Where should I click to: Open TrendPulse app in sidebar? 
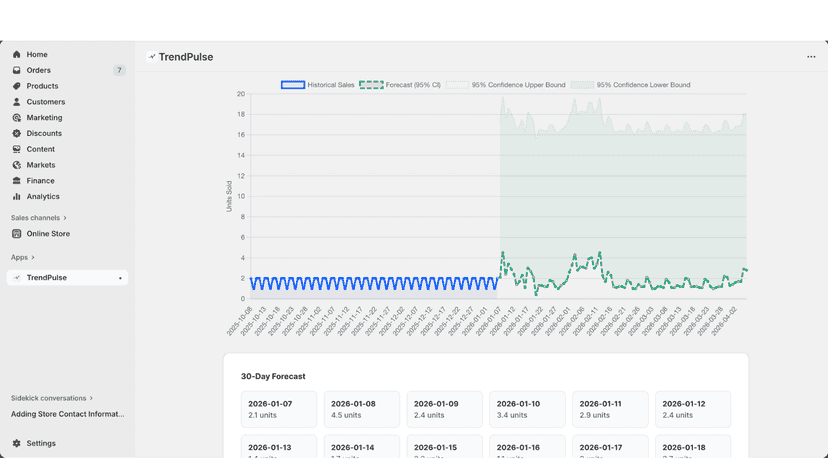[67, 278]
